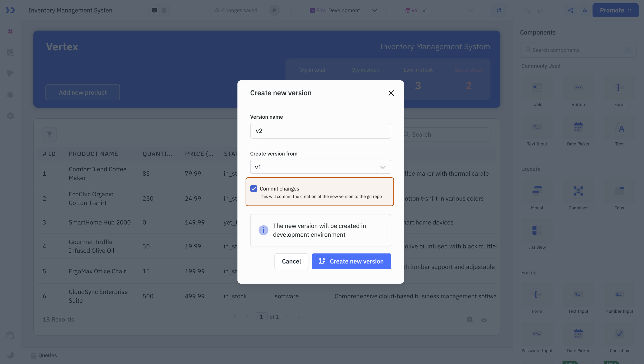Open the Create version from dropdown

tap(320, 166)
